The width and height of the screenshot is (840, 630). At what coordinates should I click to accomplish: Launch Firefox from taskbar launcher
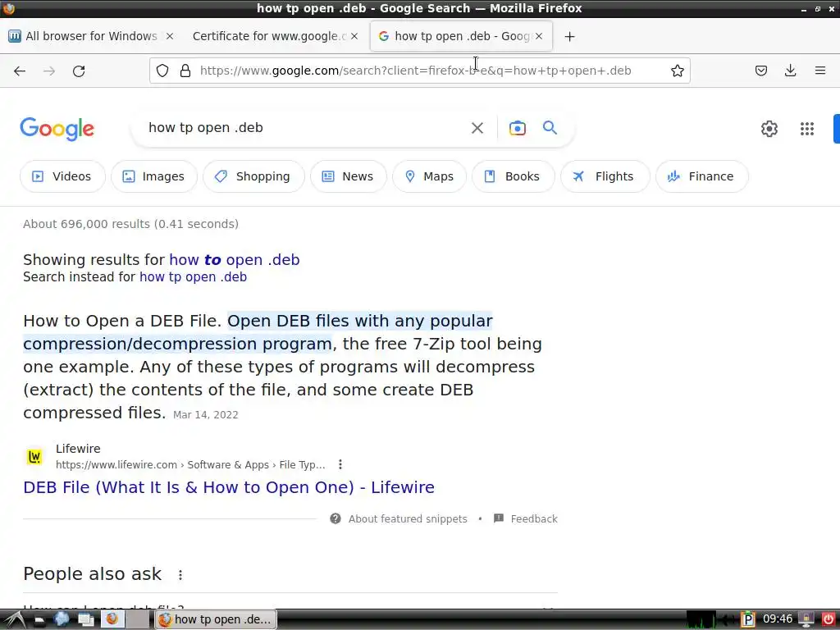click(112, 619)
